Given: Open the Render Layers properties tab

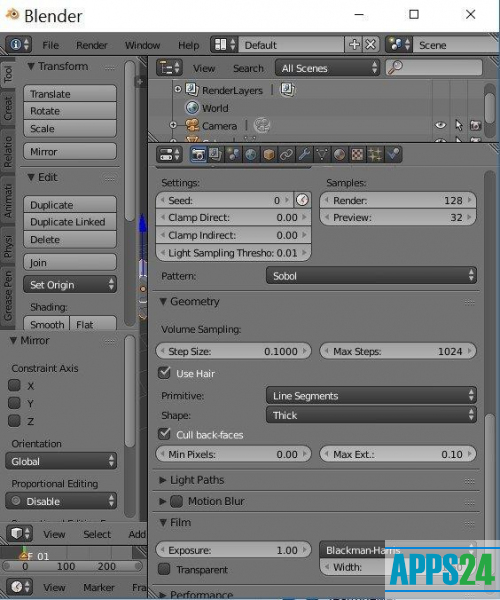Looking at the screenshot, I should pyautogui.click(x=215, y=155).
